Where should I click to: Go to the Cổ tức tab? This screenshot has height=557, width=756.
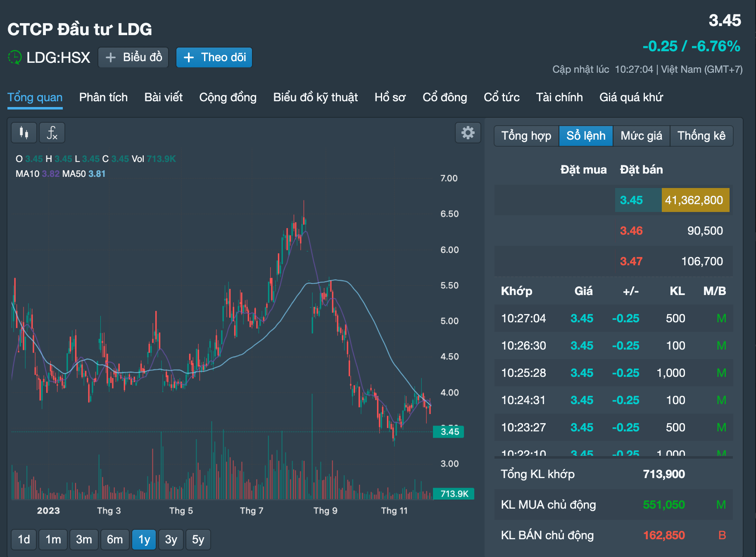click(x=502, y=98)
